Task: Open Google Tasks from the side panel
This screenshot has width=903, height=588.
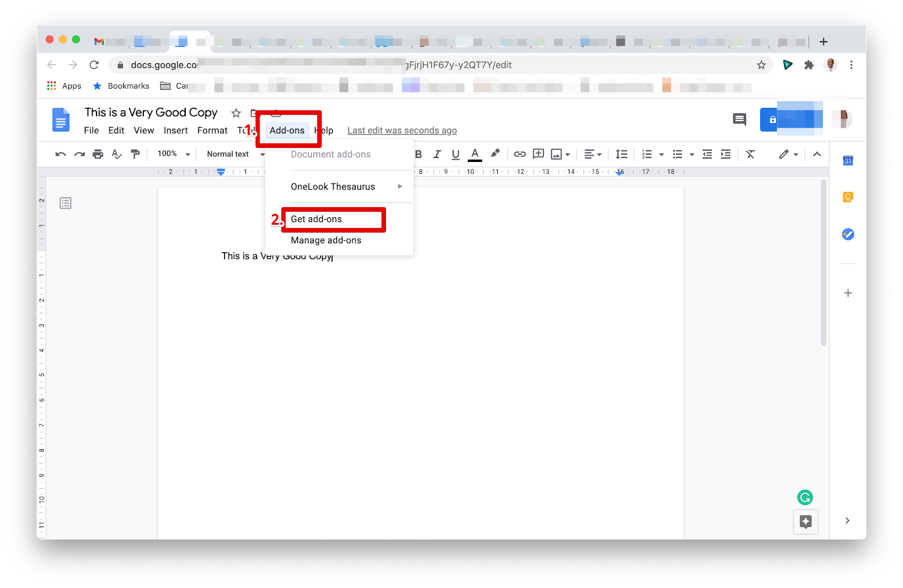Action: tap(848, 234)
